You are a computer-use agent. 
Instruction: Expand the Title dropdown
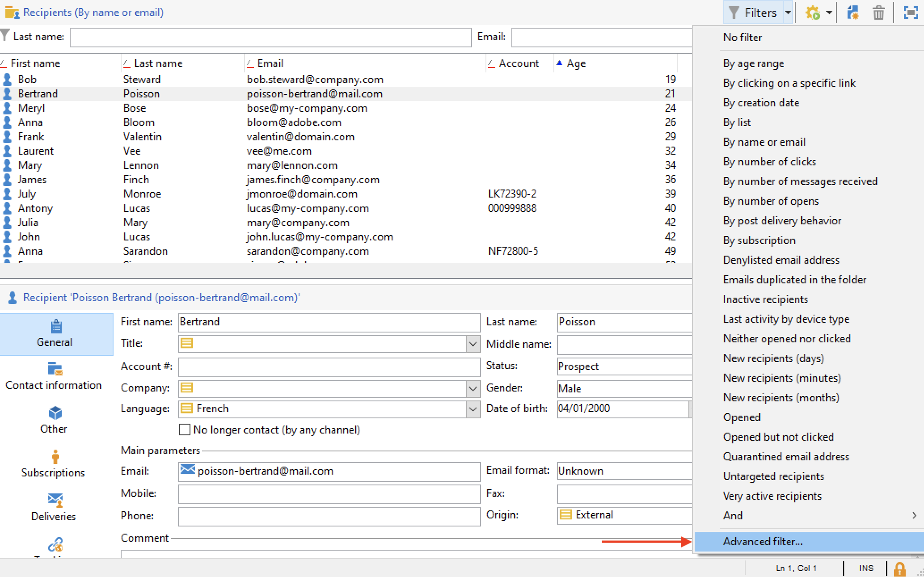(473, 344)
